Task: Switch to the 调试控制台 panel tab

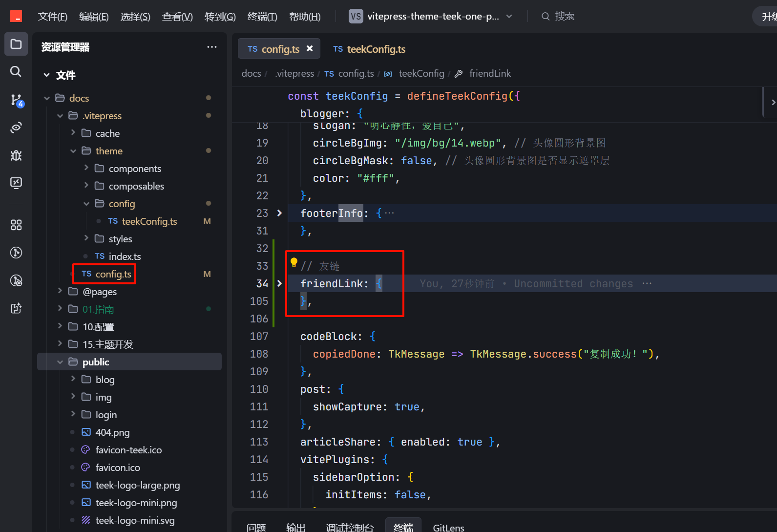Action: (350, 527)
